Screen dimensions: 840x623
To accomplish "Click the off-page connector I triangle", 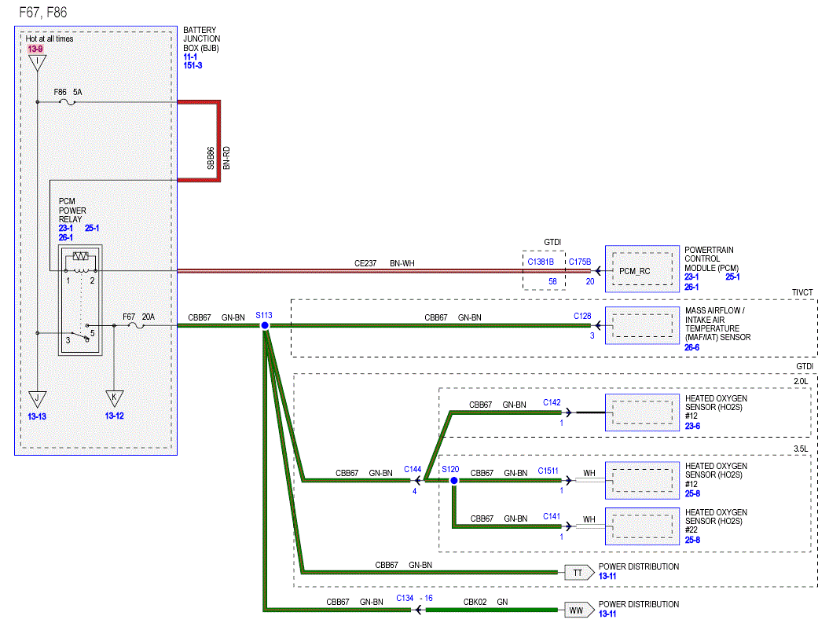I will click(37, 63).
